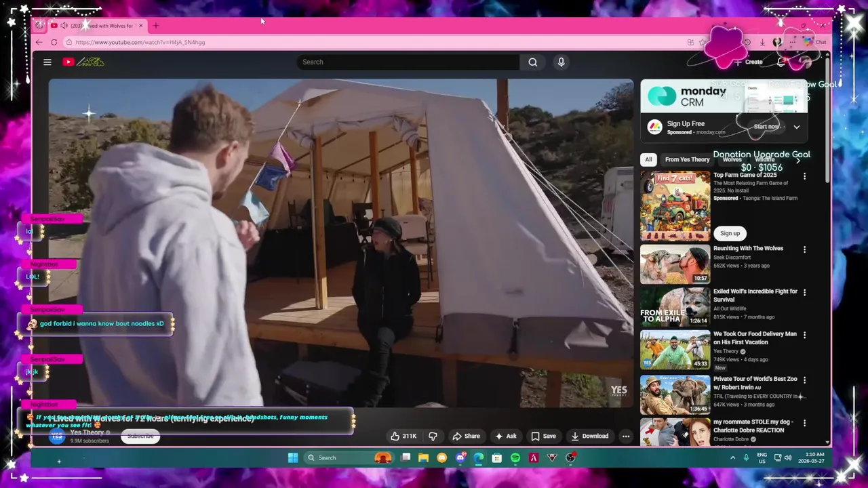Open the YouTube hamburger guide menu
This screenshot has height=488, width=868.
pos(47,62)
